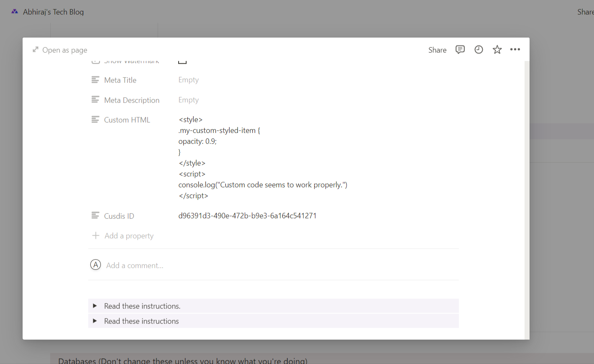
Task: Click the "Read these instructions." text with period
Action: point(142,306)
